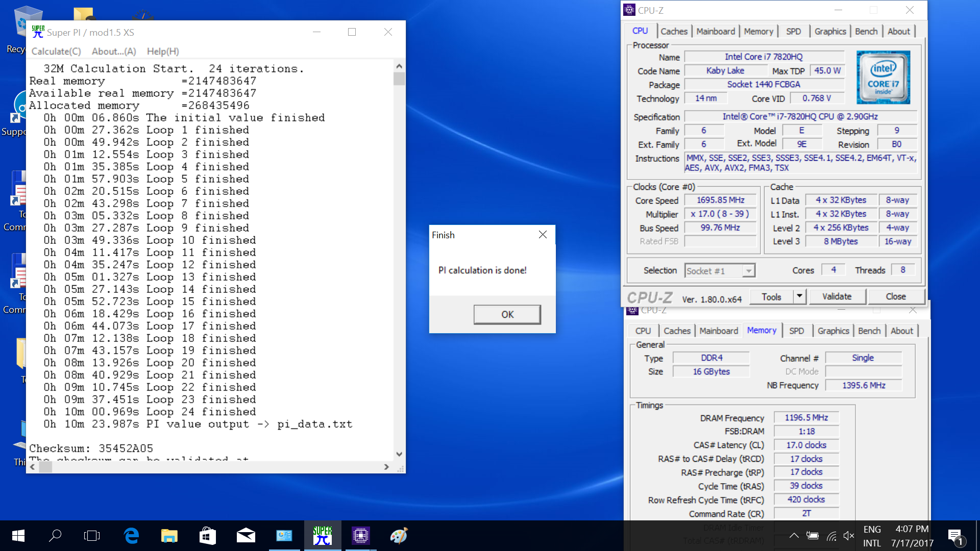Click the Tools button in CPU-Z

771,296
